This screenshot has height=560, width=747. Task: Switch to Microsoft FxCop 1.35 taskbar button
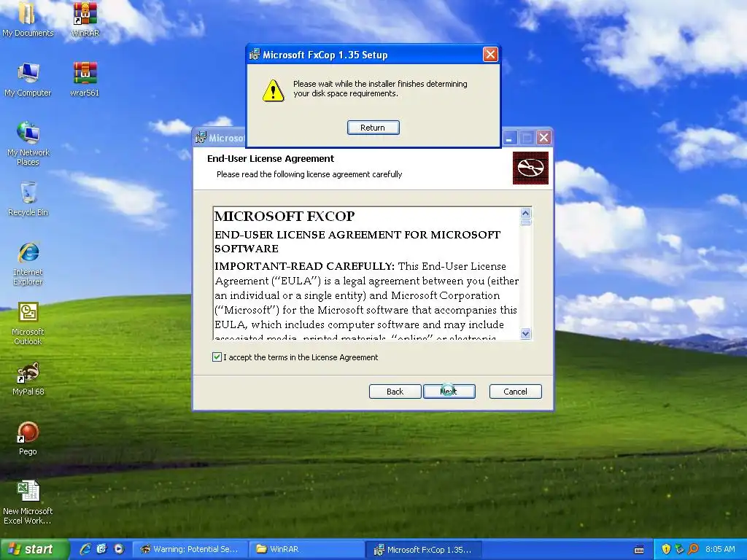click(x=424, y=550)
